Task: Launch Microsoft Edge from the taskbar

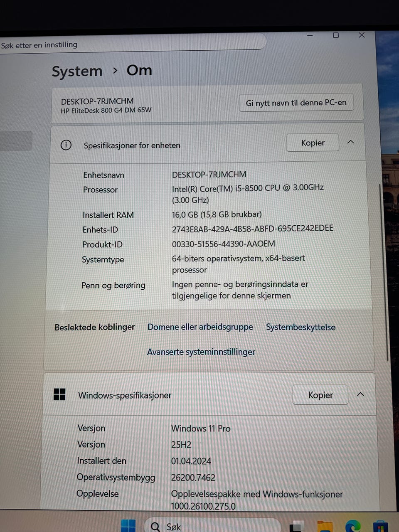Action: (x=353, y=527)
